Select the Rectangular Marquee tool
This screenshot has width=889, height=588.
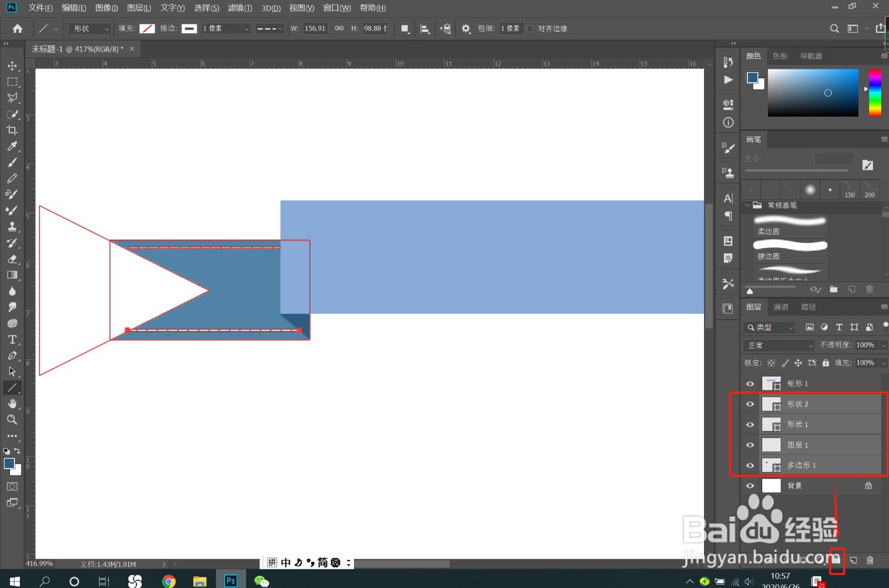pyautogui.click(x=12, y=82)
